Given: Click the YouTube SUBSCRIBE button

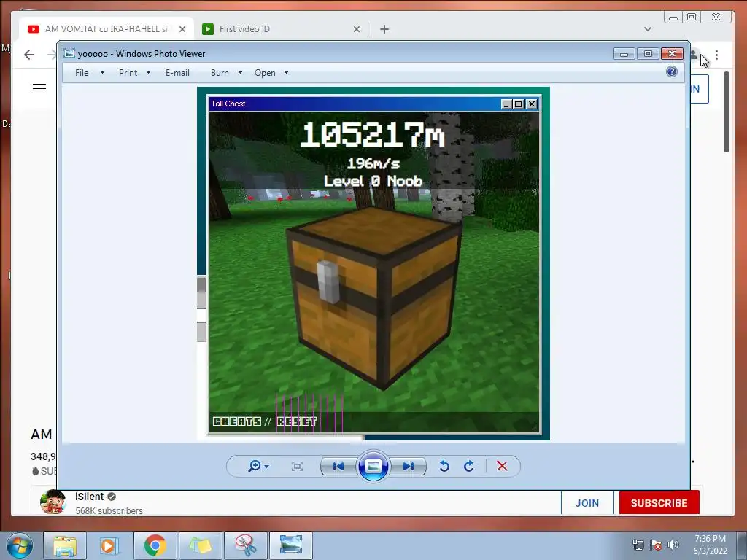Looking at the screenshot, I should [x=659, y=503].
